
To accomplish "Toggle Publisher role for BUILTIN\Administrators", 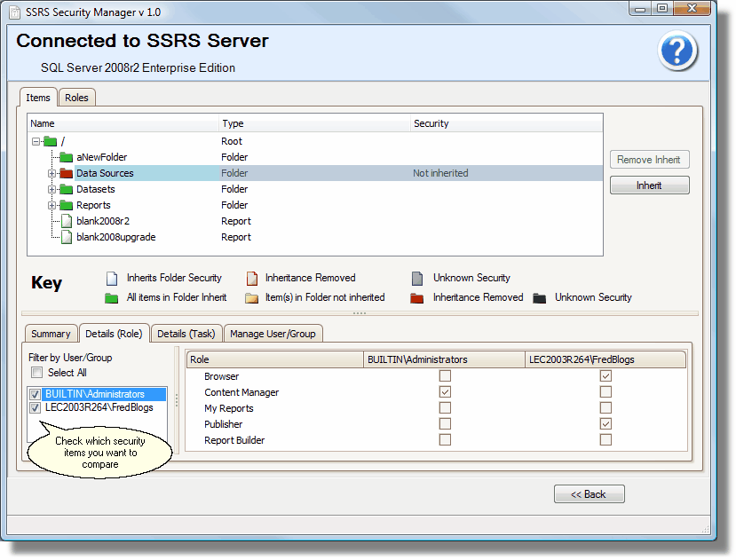I will (x=445, y=424).
